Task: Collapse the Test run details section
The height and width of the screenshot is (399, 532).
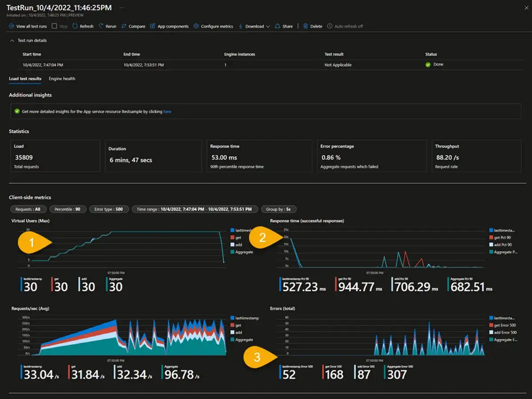Action: pos(12,40)
